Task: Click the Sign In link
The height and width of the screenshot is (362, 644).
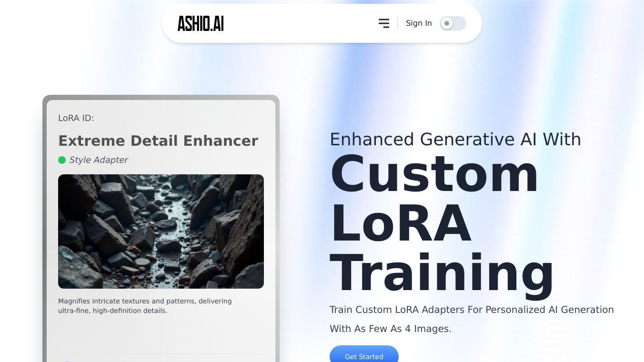Action: 419,23
